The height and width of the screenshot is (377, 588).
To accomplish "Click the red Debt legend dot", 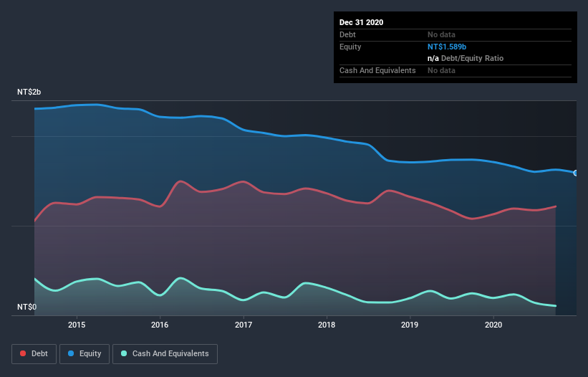I will (x=23, y=353).
